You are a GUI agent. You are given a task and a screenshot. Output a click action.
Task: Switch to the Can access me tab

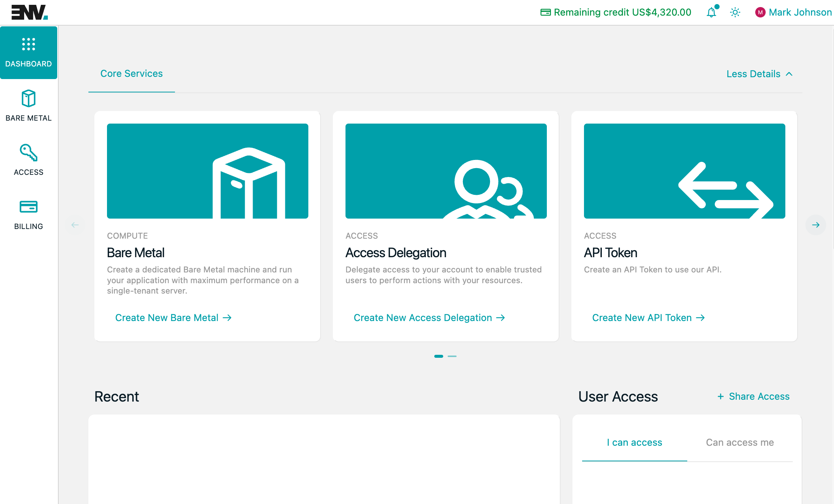pyautogui.click(x=740, y=442)
